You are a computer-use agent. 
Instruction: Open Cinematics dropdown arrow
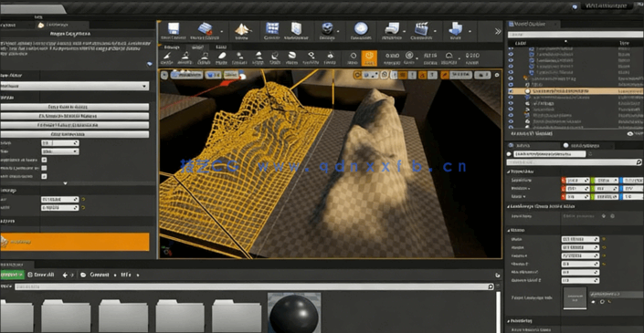[x=436, y=31]
